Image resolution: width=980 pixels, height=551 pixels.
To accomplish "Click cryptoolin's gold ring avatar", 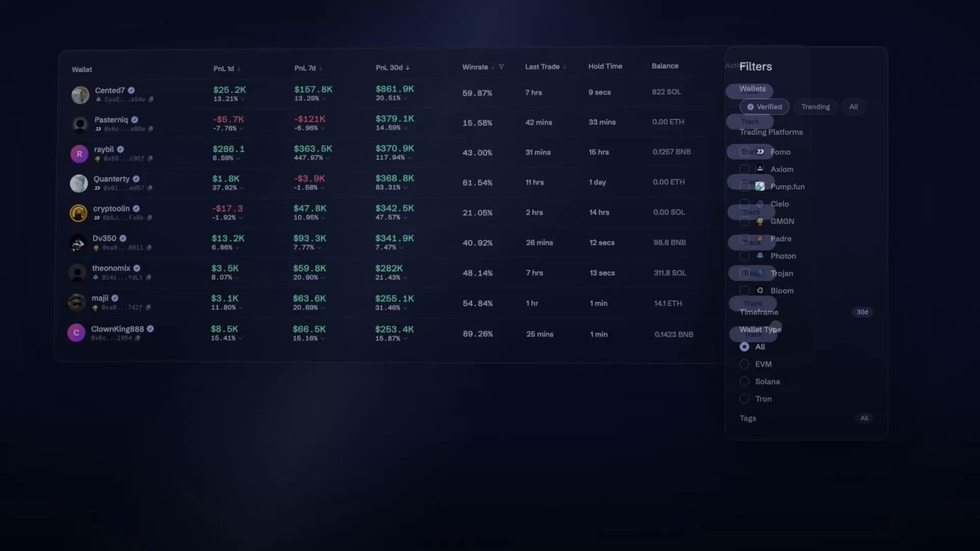I will tap(78, 214).
